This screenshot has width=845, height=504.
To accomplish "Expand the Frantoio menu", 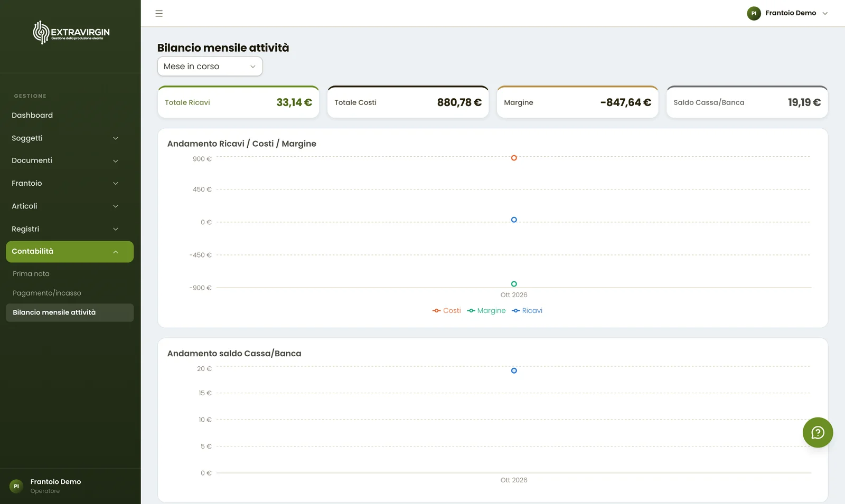I will click(x=70, y=183).
